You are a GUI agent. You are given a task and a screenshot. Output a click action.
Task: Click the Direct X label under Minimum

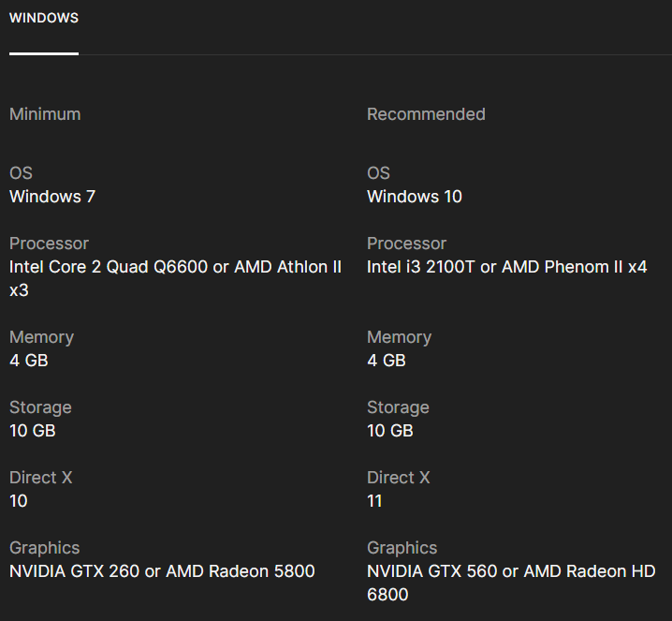(40, 478)
